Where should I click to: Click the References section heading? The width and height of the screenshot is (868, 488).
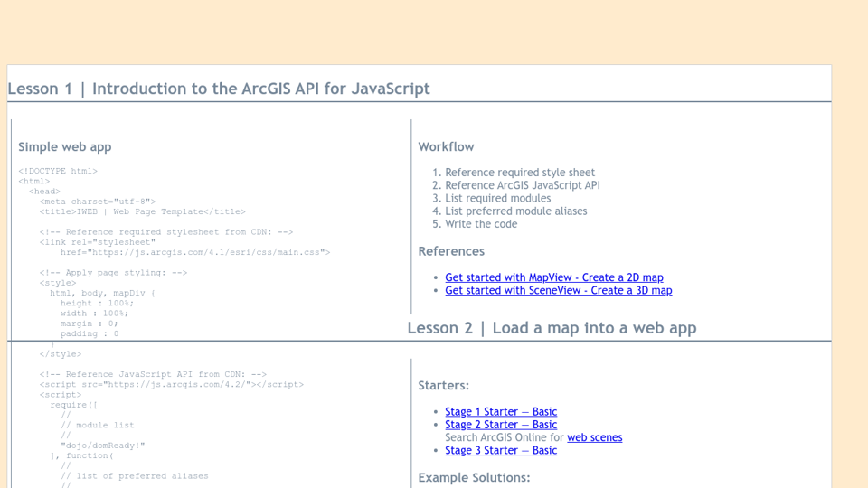click(x=451, y=251)
